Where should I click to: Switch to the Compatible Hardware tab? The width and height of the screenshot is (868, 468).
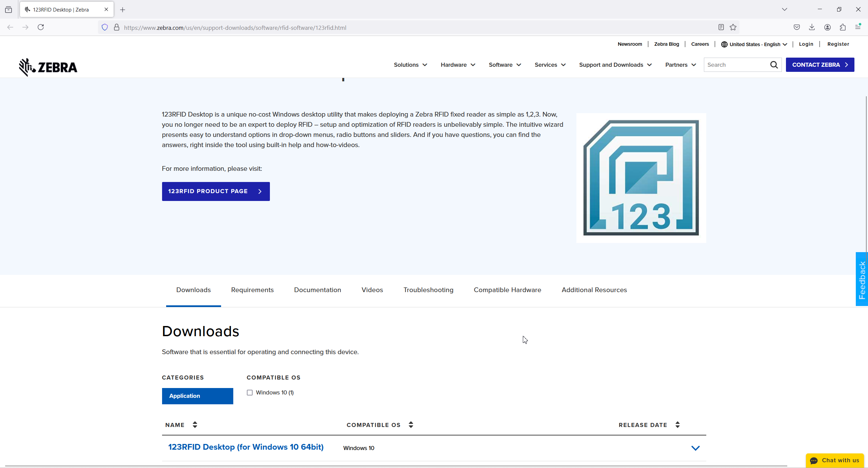tap(507, 290)
